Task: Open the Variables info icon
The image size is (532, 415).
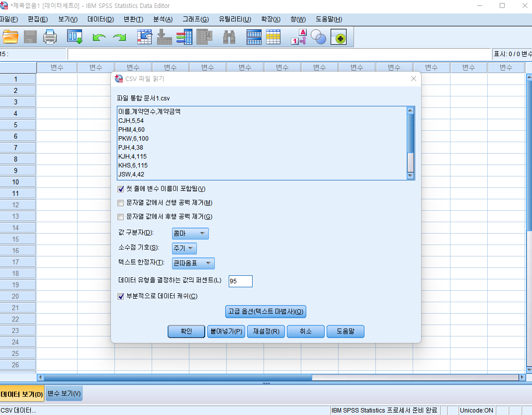Action: coord(184,37)
